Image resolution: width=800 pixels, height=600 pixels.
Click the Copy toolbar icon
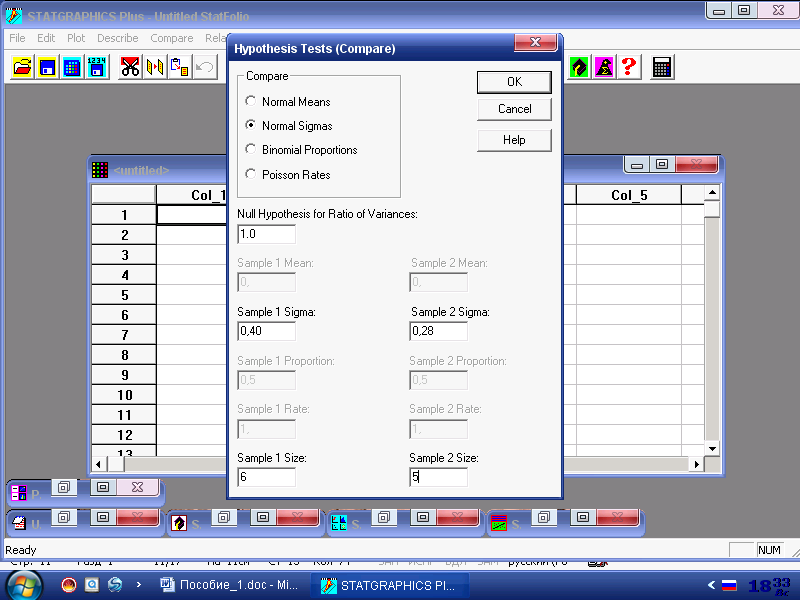click(155, 67)
